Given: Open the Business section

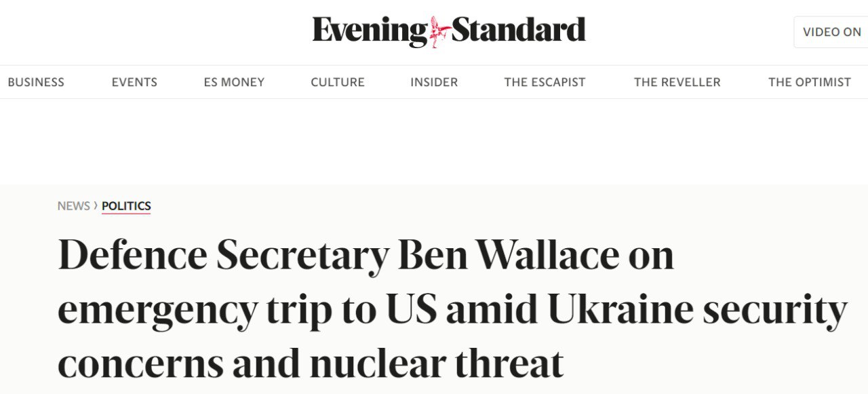Looking at the screenshot, I should click(36, 82).
